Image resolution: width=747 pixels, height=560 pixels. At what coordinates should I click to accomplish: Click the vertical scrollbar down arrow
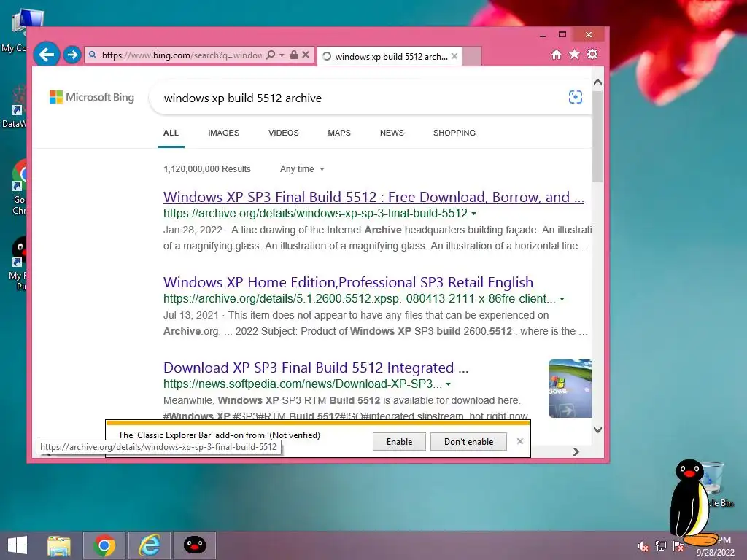click(x=598, y=429)
